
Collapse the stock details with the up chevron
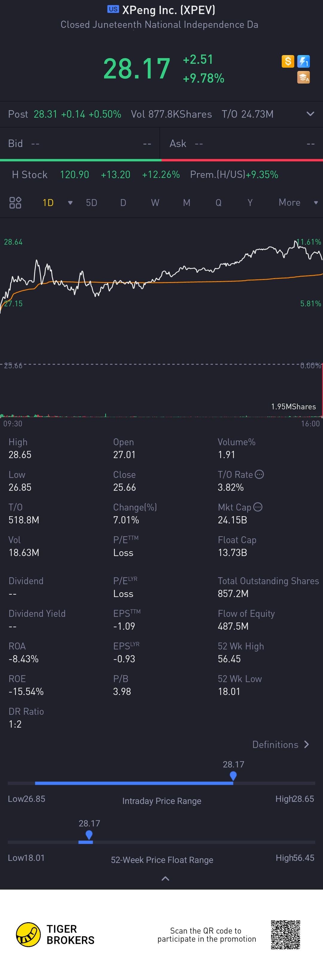tap(165, 878)
